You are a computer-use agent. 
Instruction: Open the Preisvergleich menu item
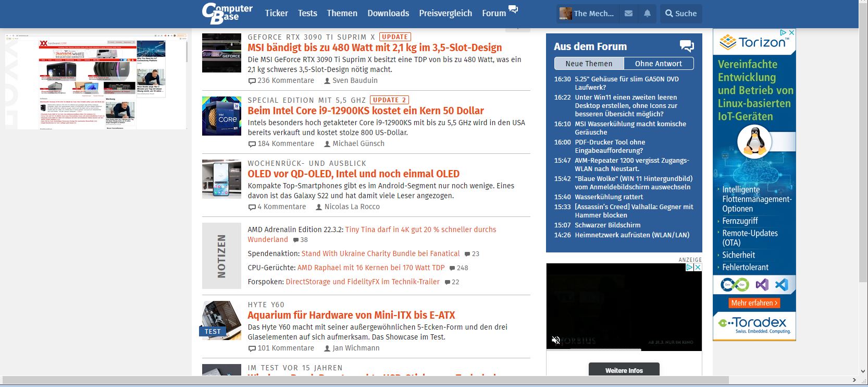pyautogui.click(x=445, y=13)
